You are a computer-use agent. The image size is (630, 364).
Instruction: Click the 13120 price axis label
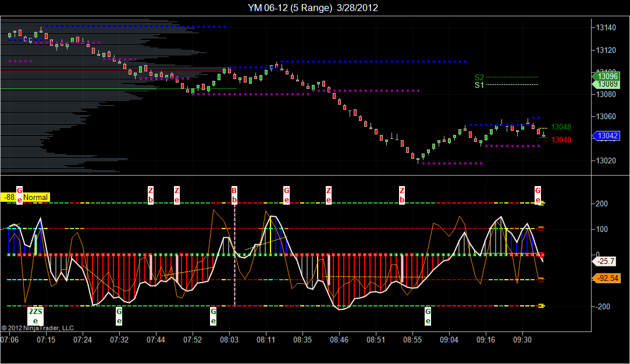click(x=606, y=50)
